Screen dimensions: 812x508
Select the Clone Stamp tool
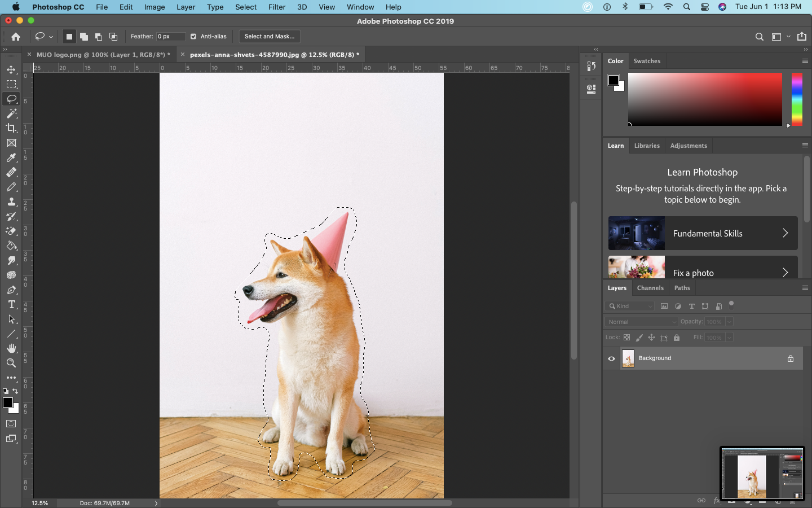(x=11, y=202)
